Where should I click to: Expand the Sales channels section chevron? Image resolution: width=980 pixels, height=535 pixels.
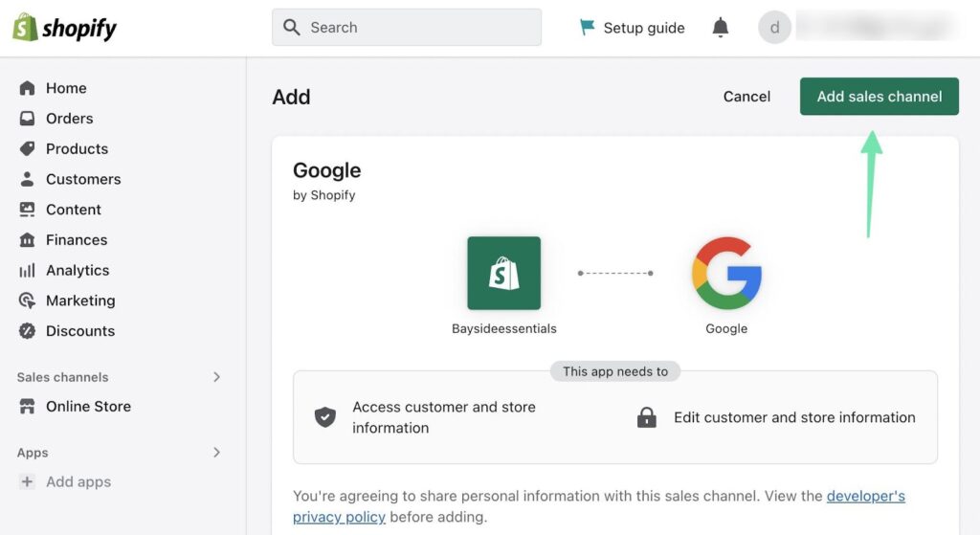216,377
